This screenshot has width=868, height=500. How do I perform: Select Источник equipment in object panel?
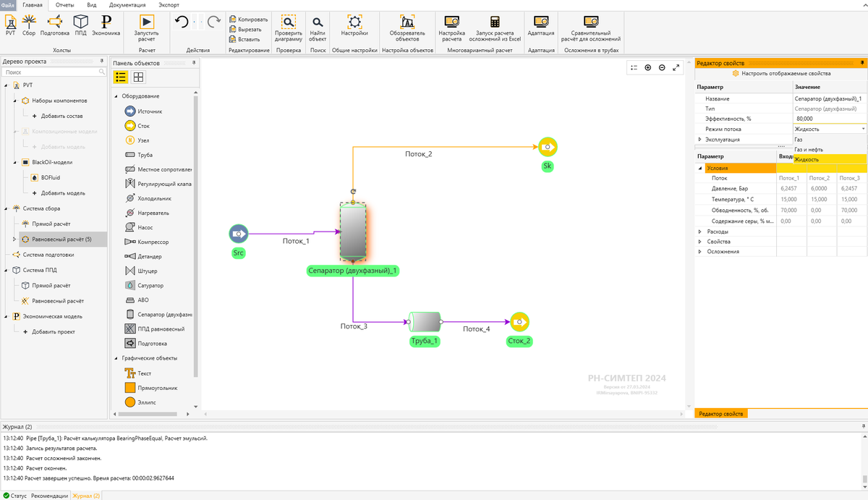click(143, 111)
